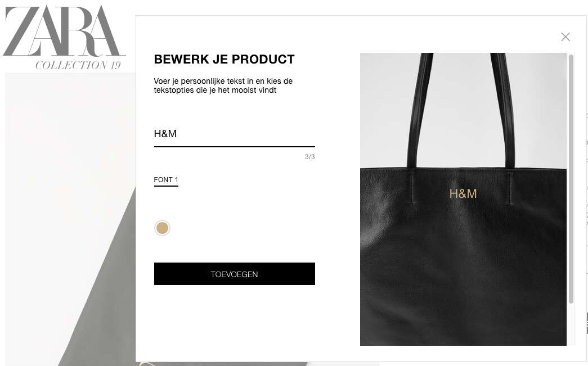Select the FONT 1 tab
The height and width of the screenshot is (366, 588).
coord(166,180)
